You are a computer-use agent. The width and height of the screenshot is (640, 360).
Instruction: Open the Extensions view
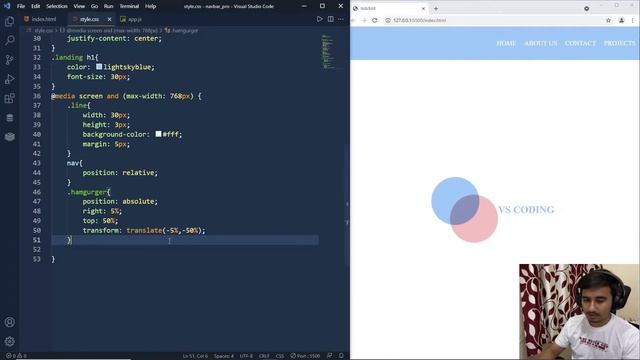click(x=9, y=98)
